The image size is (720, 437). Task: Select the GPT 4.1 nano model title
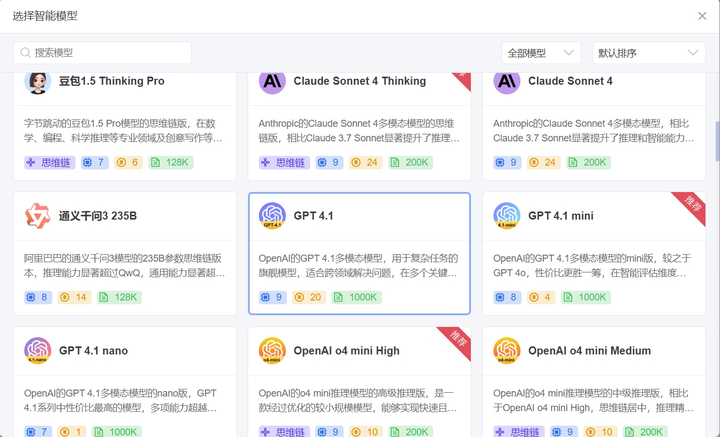[x=93, y=351]
